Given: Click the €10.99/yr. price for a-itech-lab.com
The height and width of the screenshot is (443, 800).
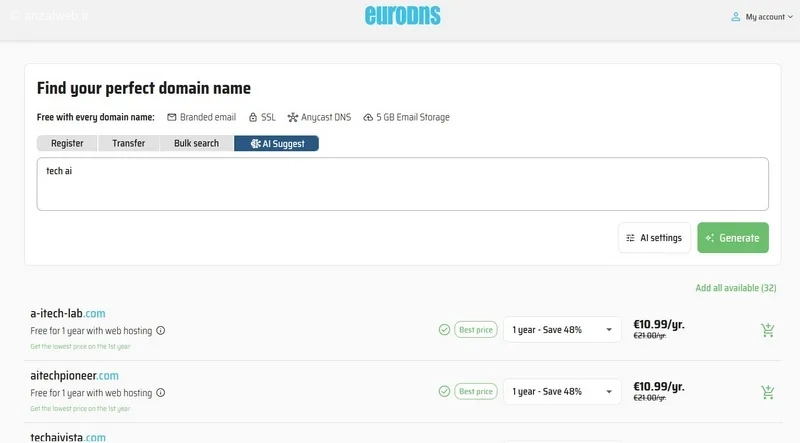Looking at the screenshot, I should 659,325.
